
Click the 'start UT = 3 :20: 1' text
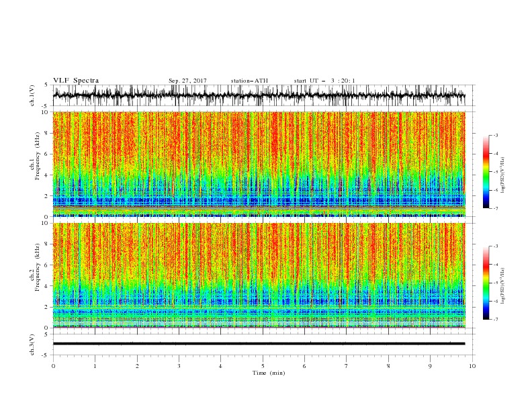tap(324, 81)
